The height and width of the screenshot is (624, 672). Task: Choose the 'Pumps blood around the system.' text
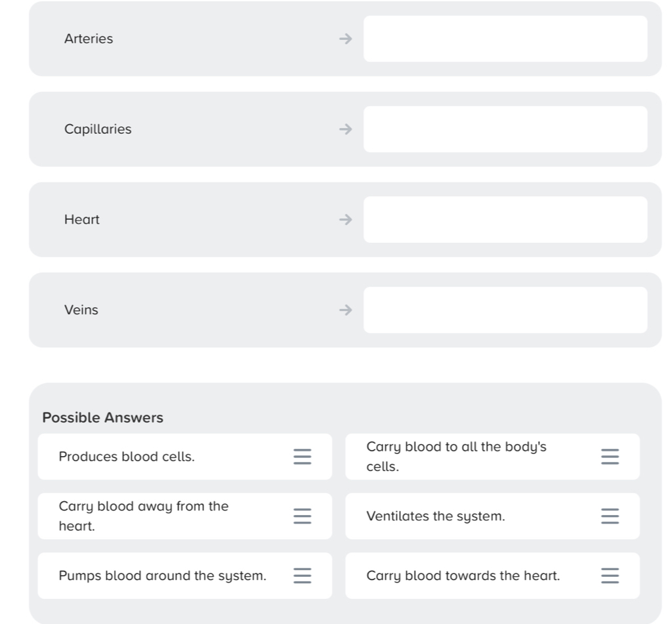[x=163, y=576]
